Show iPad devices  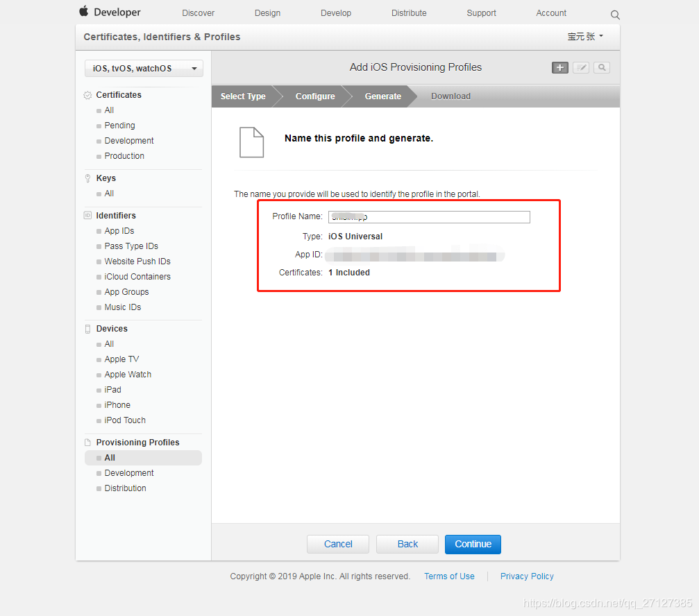tap(112, 390)
